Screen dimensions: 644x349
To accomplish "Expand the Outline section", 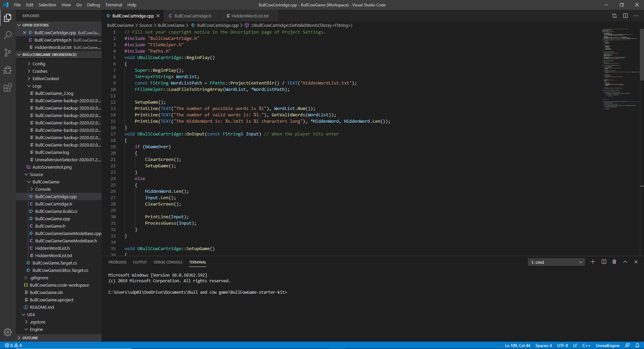I will 30,338.
